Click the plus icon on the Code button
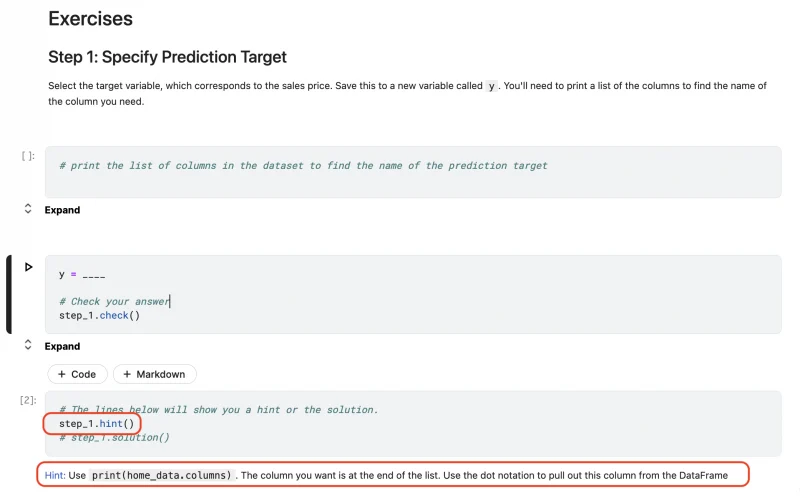The height and width of the screenshot is (496, 800). coord(62,374)
